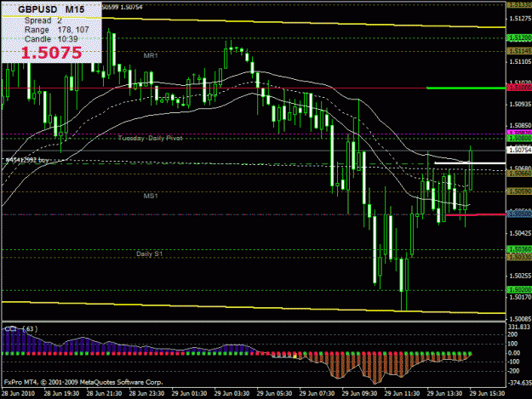This screenshot has height=399, width=532.
Task: Click the -374.635 CCI scale minimum
Action: pos(519,383)
